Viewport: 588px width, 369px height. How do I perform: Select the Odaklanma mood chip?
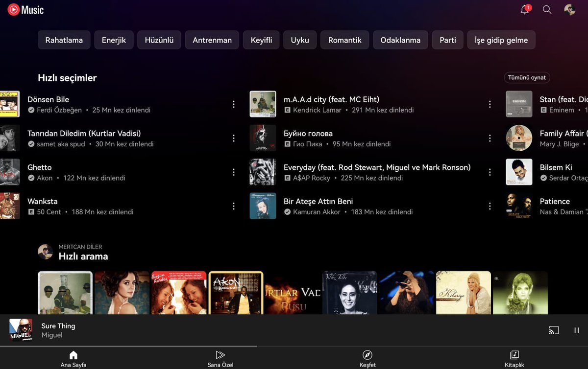point(400,40)
